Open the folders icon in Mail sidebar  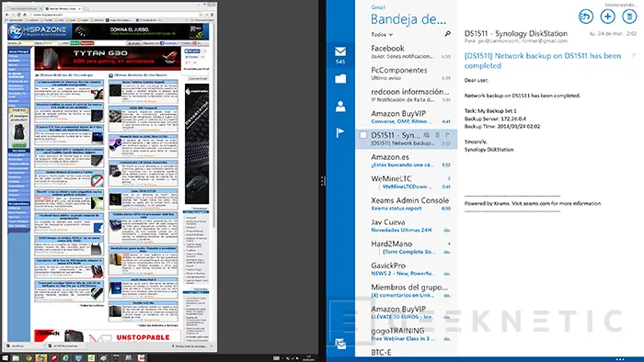[340, 79]
